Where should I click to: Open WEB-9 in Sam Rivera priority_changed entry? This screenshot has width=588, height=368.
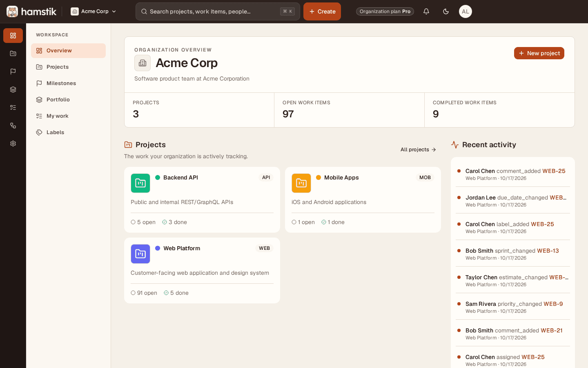pos(553,304)
